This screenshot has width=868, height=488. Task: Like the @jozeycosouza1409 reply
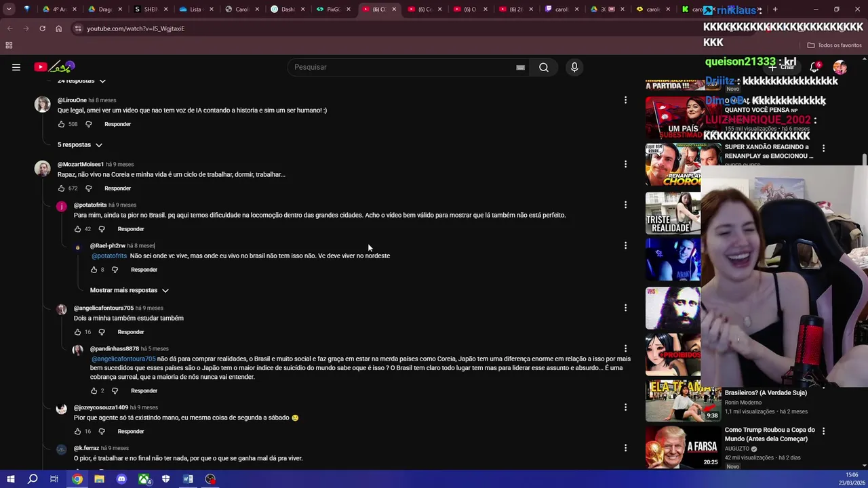coord(77,432)
